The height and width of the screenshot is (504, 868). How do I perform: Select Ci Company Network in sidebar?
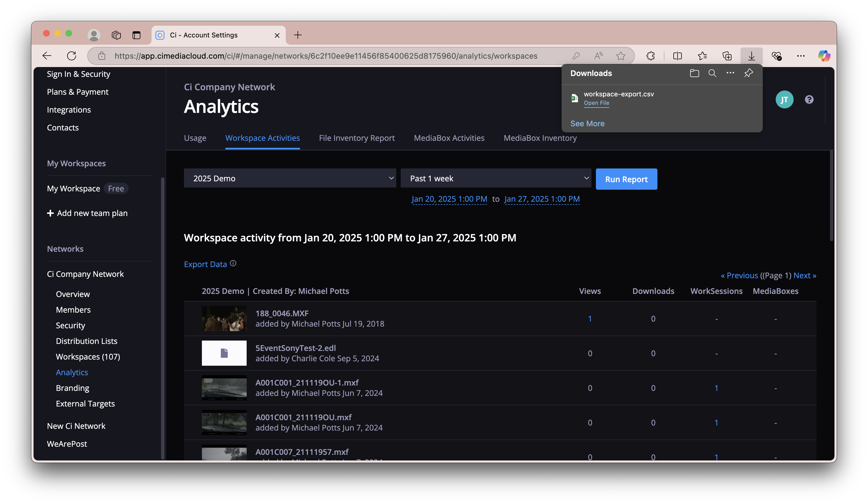(x=85, y=274)
